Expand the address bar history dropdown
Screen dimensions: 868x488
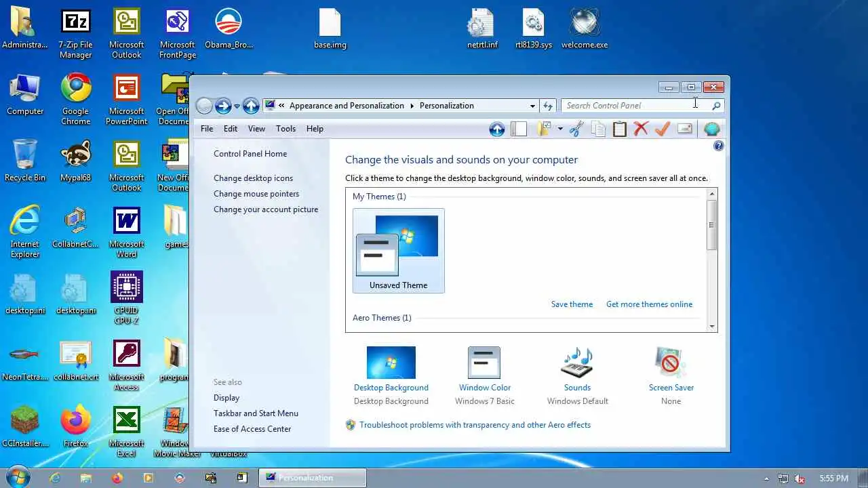(532, 106)
